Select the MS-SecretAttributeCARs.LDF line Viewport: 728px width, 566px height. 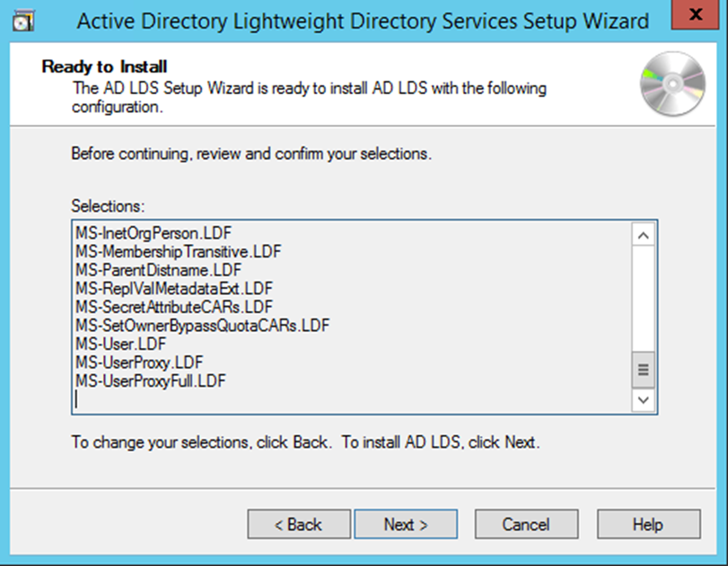[174, 307]
